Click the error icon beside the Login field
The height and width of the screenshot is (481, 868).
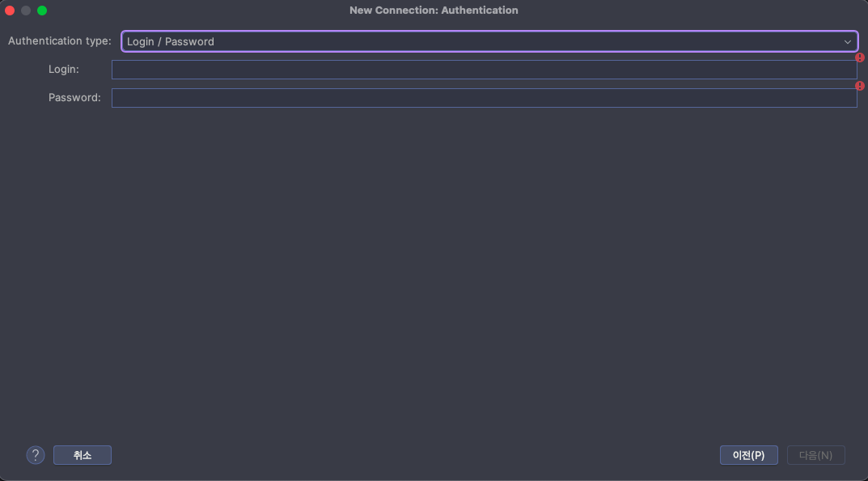click(860, 57)
